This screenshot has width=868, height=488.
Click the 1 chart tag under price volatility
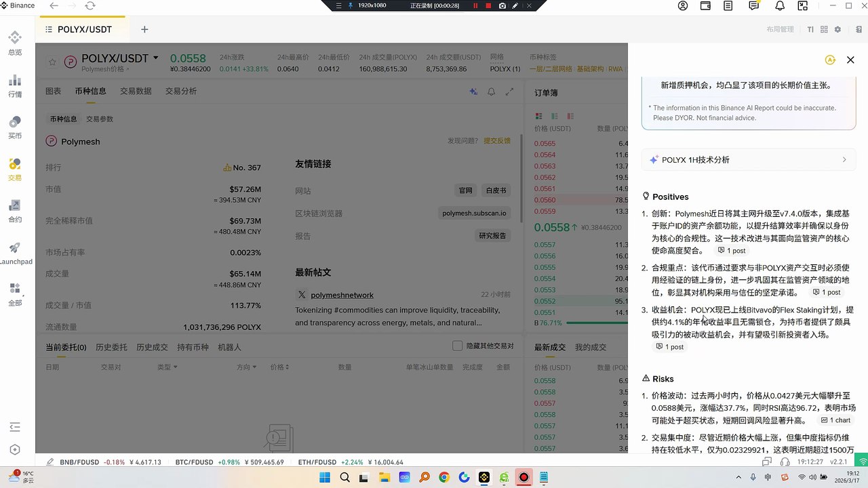pos(835,420)
